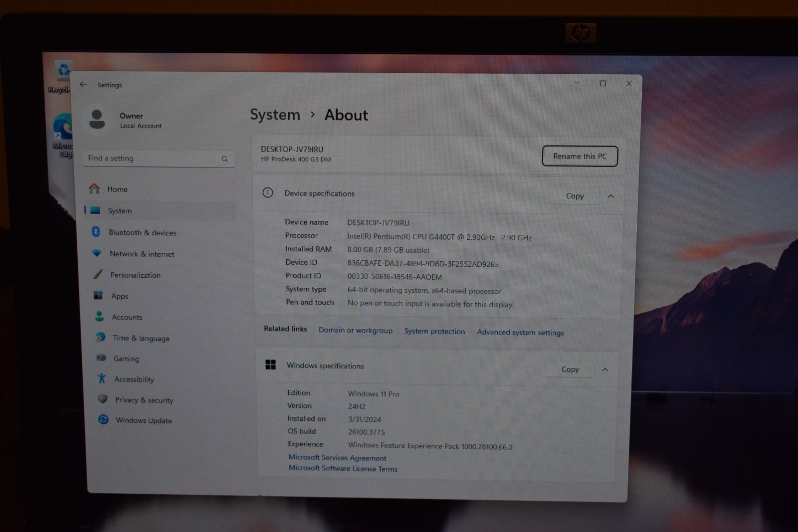Open Privacy & security settings
This screenshot has height=532, width=798.
pos(167,400)
